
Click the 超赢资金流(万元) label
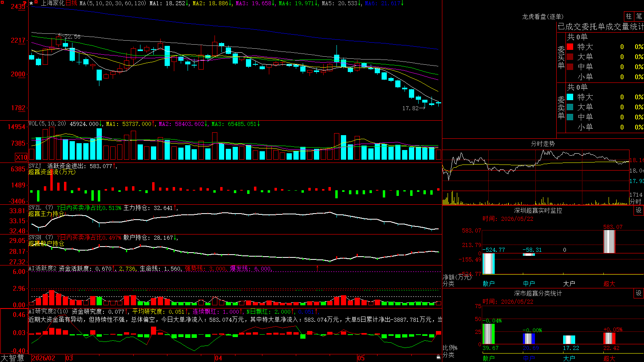[x=52, y=172]
